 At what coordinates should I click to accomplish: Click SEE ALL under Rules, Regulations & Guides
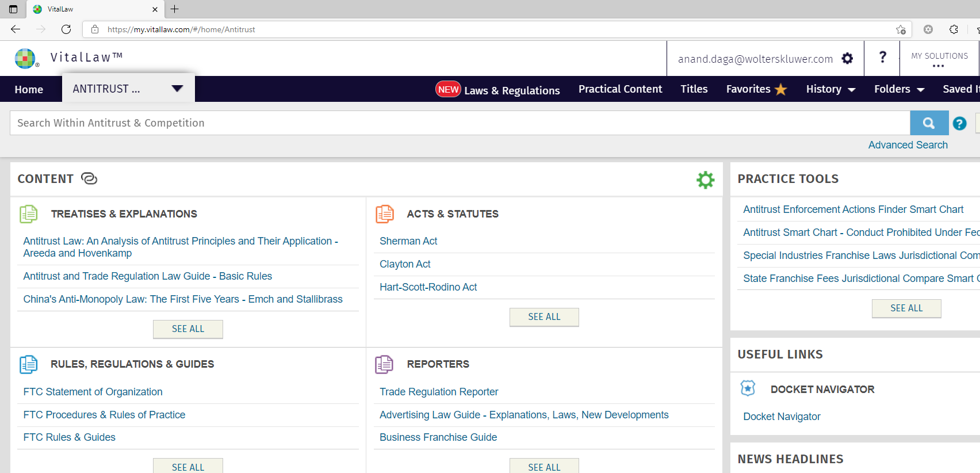[x=188, y=466]
